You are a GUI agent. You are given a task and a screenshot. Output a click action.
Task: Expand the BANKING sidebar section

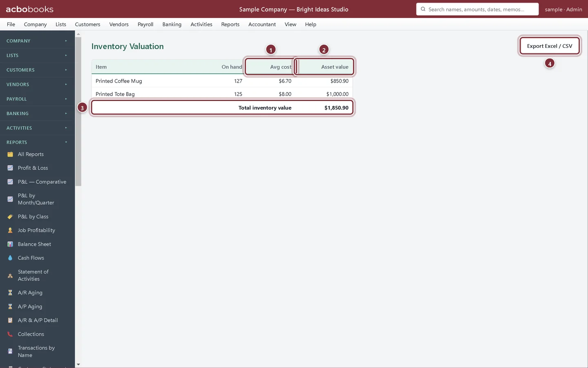click(37, 114)
